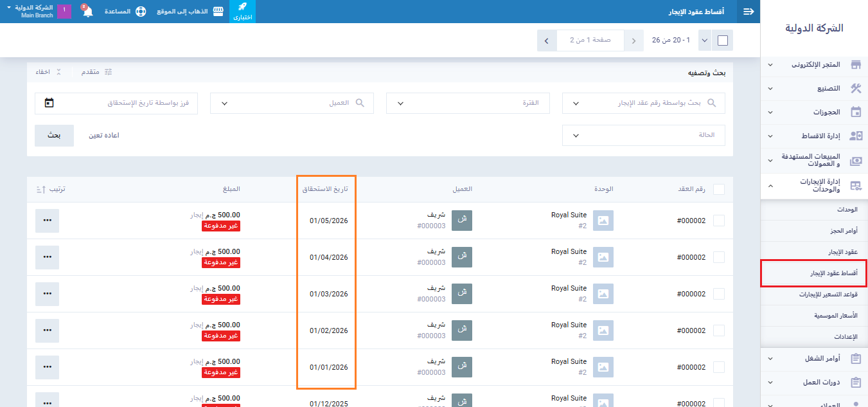Click the صفحة 1 من 2 page field

pyautogui.click(x=590, y=41)
